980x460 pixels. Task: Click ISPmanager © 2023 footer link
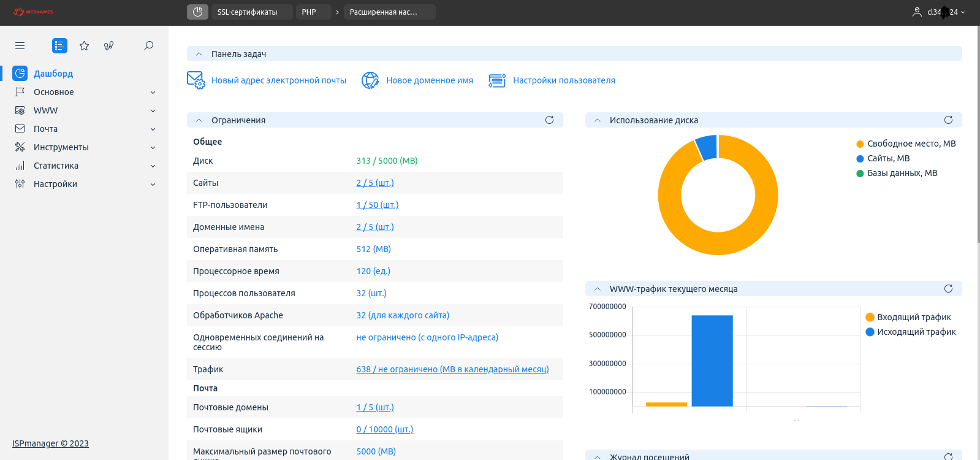50,443
